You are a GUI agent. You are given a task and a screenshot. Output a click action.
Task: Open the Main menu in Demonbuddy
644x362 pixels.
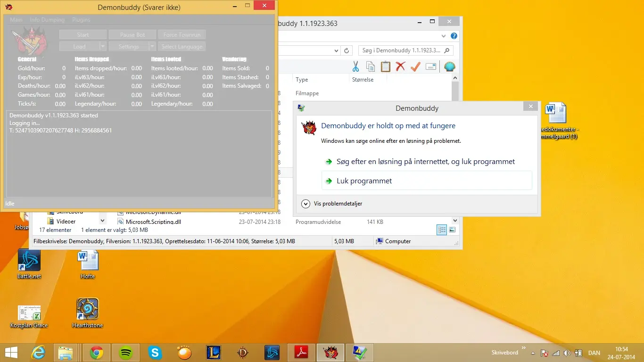click(x=16, y=20)
